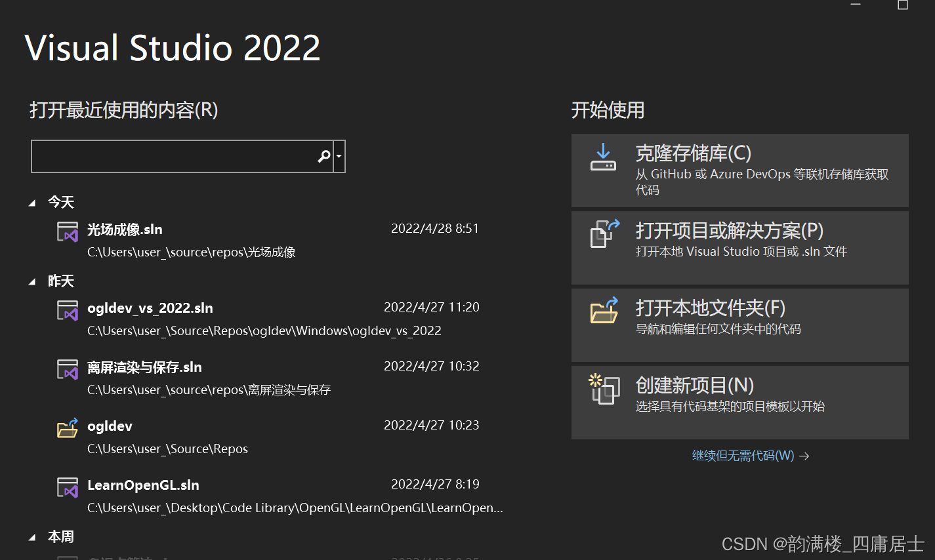Open clone repository 克隆存储库(C)
935x560 pixels.
(740, 170)
